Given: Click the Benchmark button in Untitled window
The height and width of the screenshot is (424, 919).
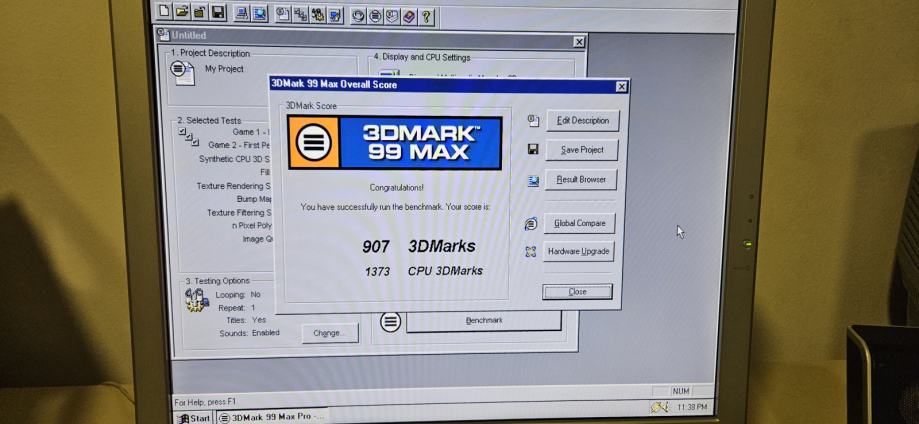Looking at the screenshot, I should tap(484, 321).
